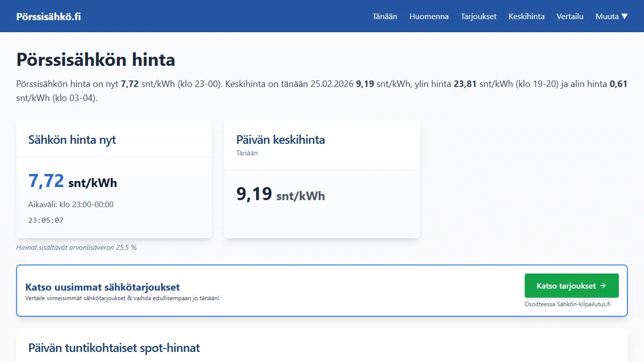
Task: Click the Pörssisähkön hinta page title
Action: coord(95,60)
